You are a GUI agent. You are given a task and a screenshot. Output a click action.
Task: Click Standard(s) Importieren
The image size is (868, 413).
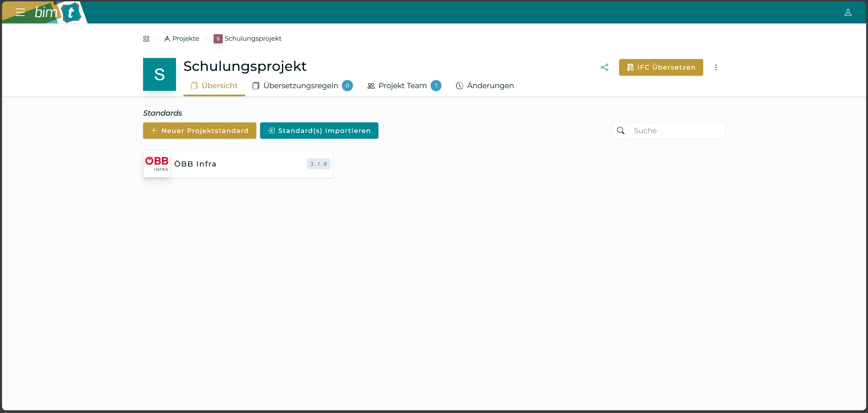point(319,131)
